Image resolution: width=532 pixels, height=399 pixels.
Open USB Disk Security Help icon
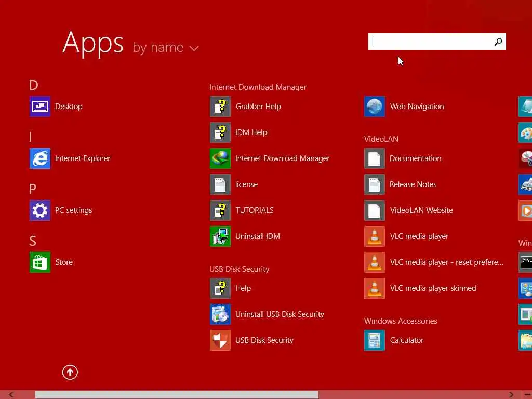(220, 288)
